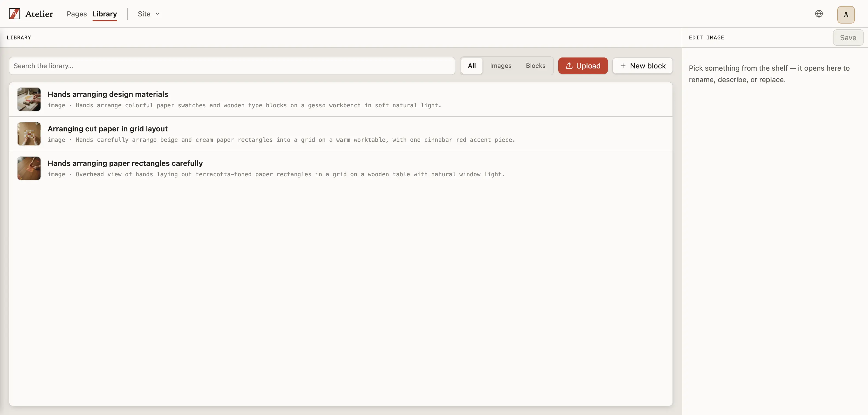Open the user avatar A menu
Image resolution: width=868 pixels, height=415 pixels.
pyautogui.click(x=846, y=15)
